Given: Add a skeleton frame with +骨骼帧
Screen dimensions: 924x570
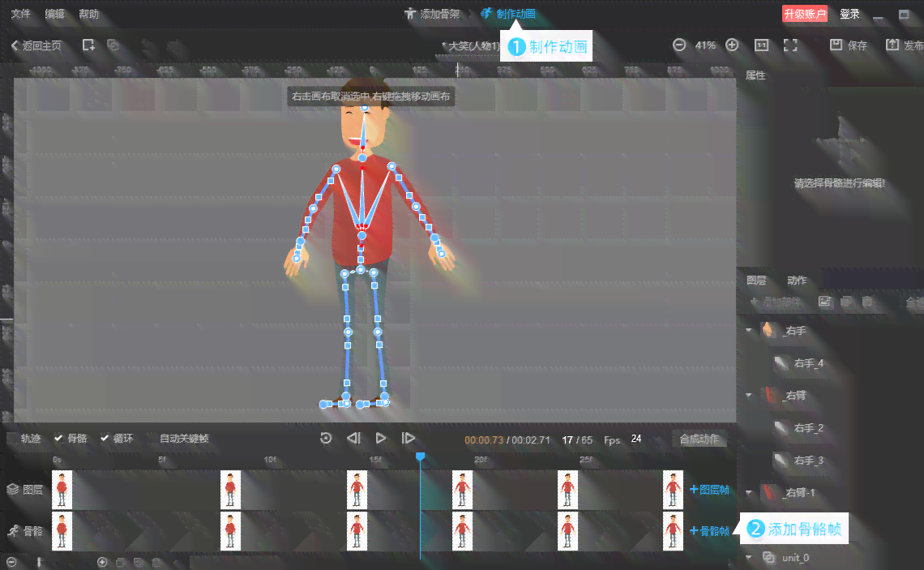Looking at the screenshot, I should (709, 530).
